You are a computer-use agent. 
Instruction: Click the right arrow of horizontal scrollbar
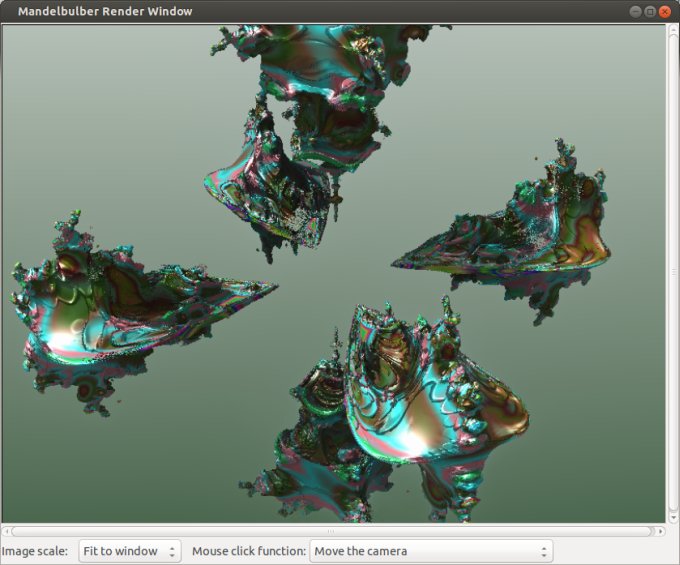pyautogui.click(x=658, y=531)
